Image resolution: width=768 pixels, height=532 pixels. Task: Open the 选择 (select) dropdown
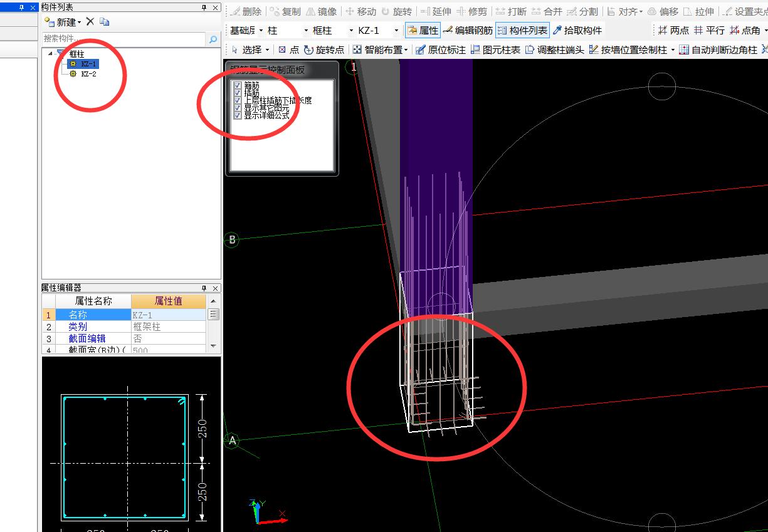(268, 50)
